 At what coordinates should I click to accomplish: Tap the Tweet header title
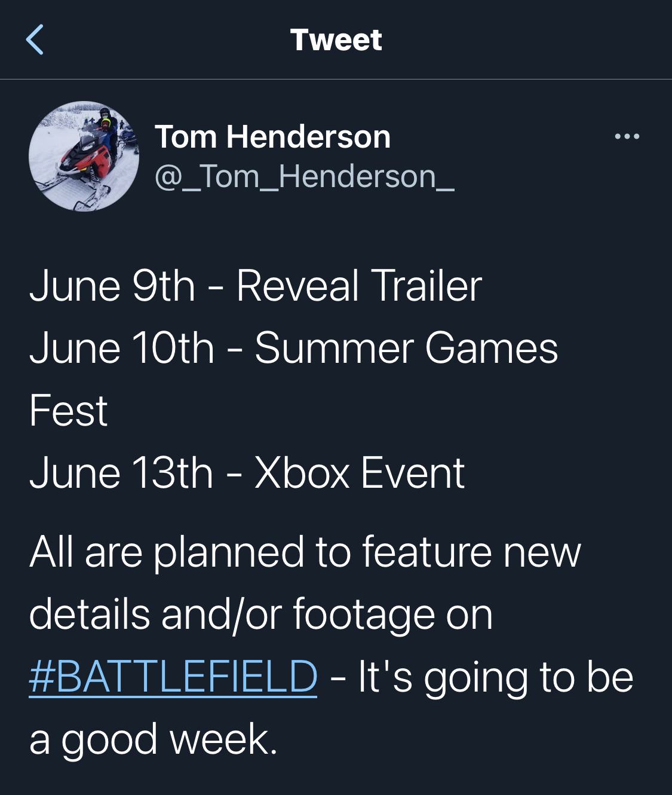[336, 40]
